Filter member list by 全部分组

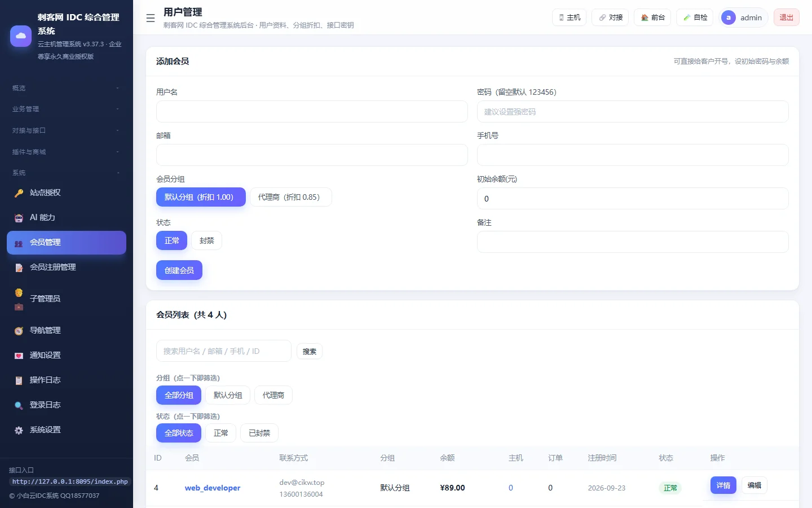pyautogui.click(x=179, y=395)
